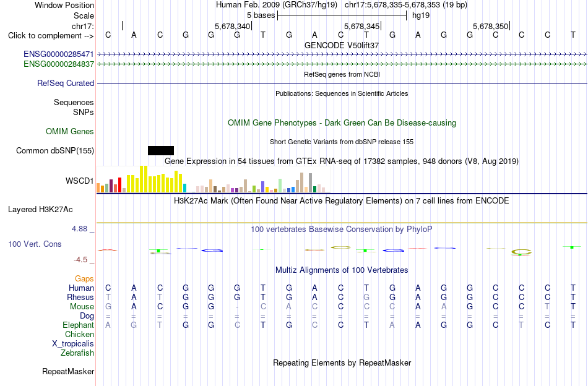Click the 'RefSeq genes from NCBI' title
588x386 pixels.
pyautogui.click(x=342, y=74)
